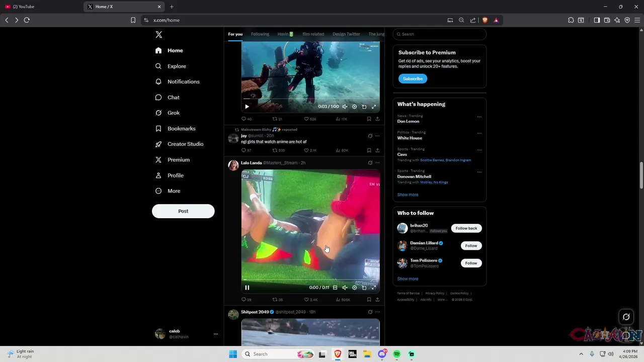Go to Home in X sidebar

[x=169, y=50]
